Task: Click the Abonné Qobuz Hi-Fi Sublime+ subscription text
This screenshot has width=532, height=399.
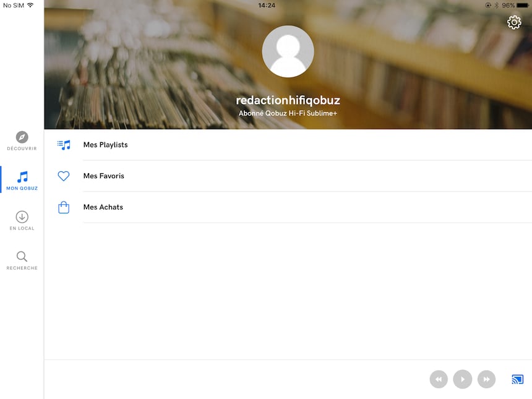Action: pos(288,113)
